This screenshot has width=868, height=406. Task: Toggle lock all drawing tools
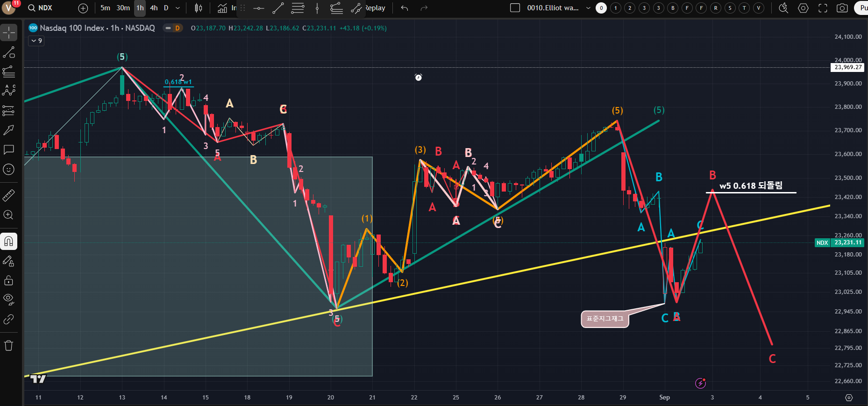[x=9, y=280]
